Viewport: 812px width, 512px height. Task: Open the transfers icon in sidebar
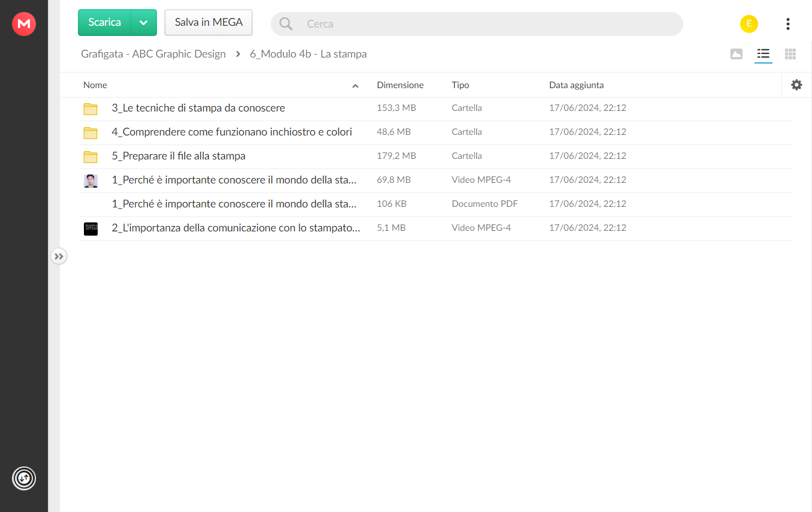click(24, 478)
